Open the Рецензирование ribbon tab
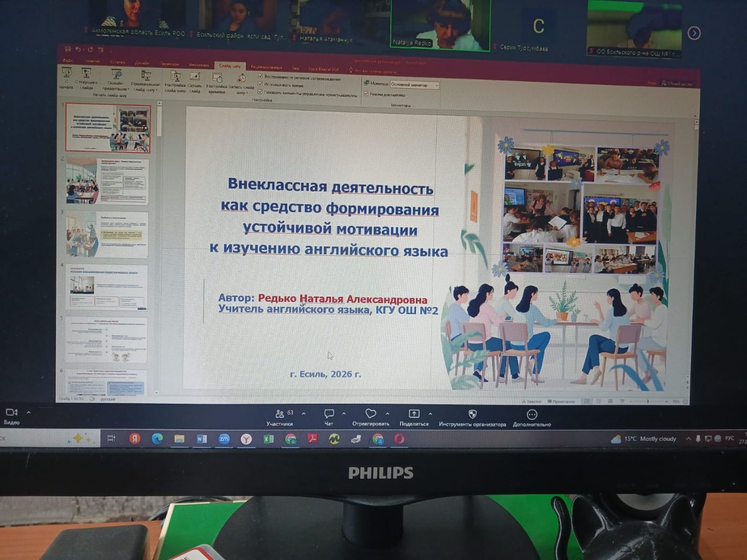Screen dimensions: 747x560 coord(266,67)
